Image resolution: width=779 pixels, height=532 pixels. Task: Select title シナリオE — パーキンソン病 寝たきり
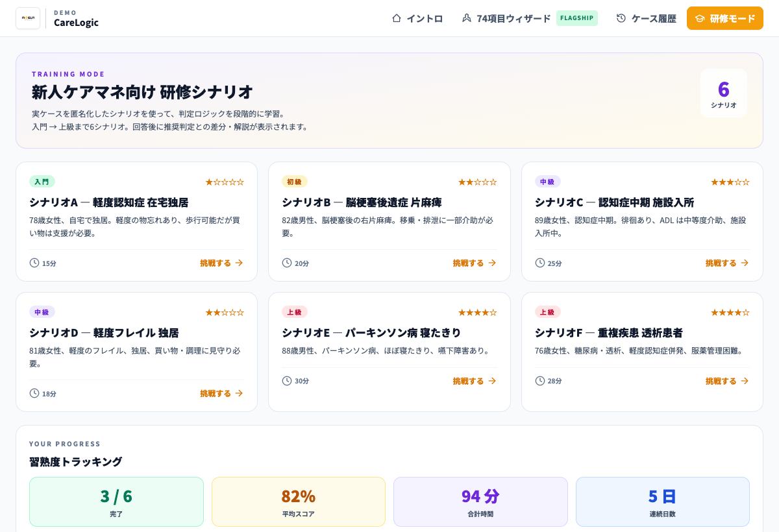(371, 333)
